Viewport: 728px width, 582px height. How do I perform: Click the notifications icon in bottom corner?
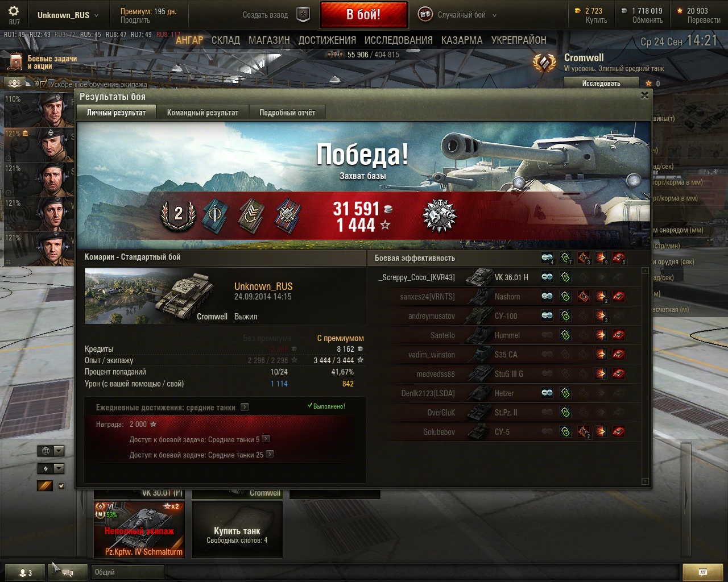click(x=702, y=572)
